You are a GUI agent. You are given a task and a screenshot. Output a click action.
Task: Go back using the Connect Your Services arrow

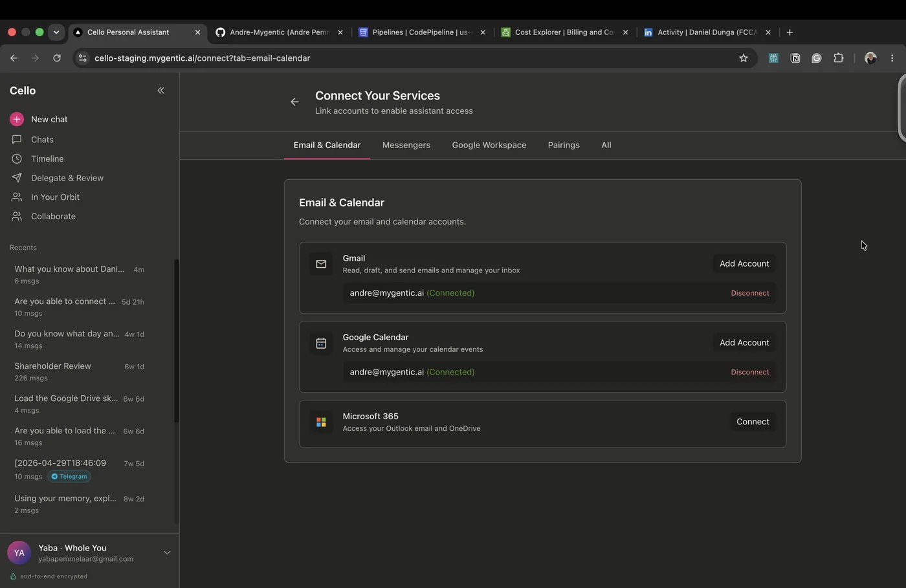[x=294, y=102]
